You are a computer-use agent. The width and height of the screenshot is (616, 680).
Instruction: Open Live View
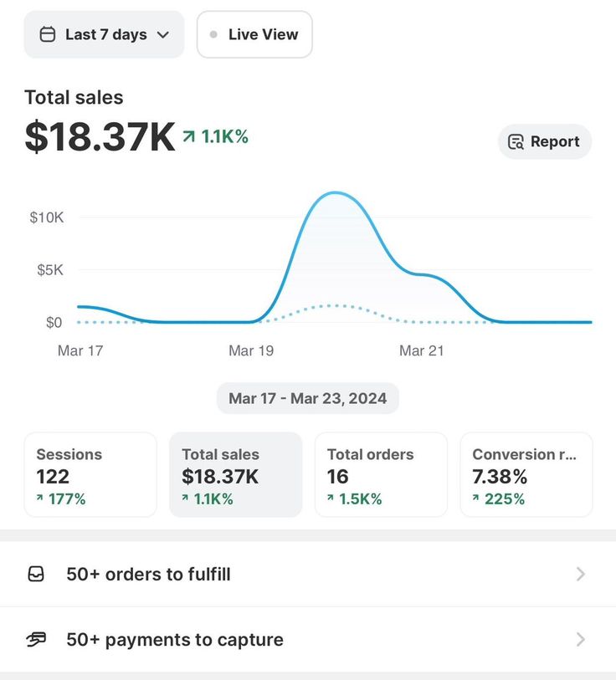254,34
